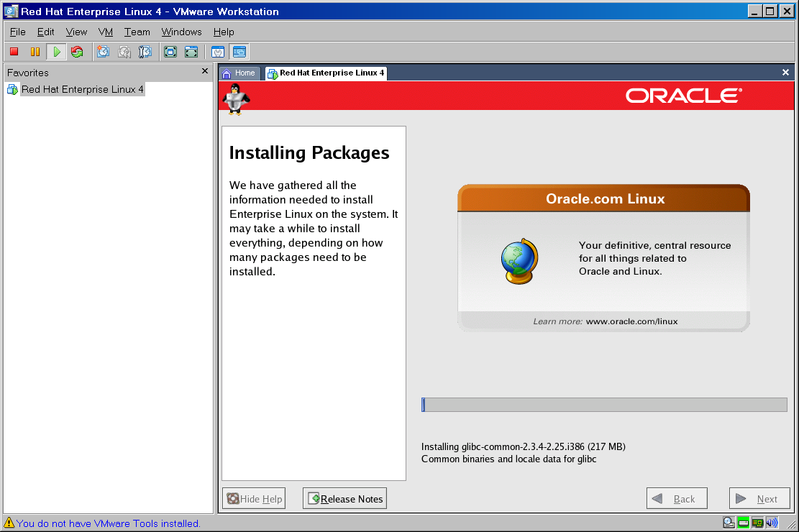Open the Help menu
Image resolution: width=799 pixels, height=532 pixels.
point(224,32)
